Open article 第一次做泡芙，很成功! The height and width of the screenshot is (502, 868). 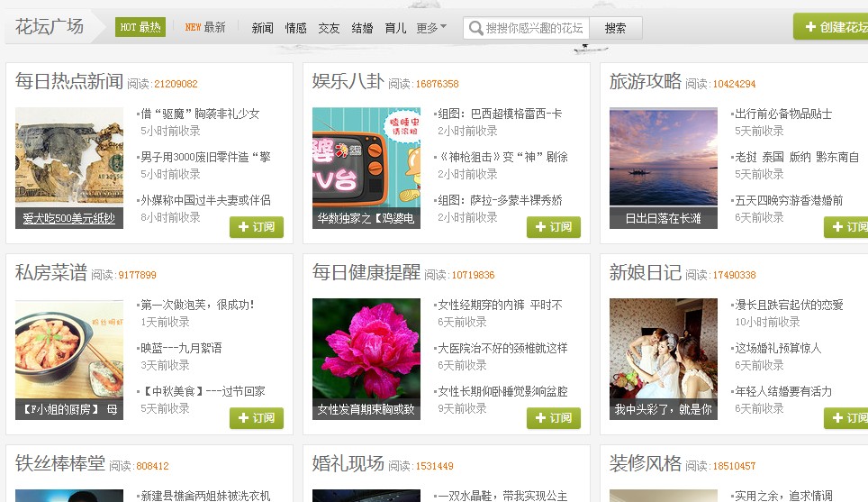(197, 305)
